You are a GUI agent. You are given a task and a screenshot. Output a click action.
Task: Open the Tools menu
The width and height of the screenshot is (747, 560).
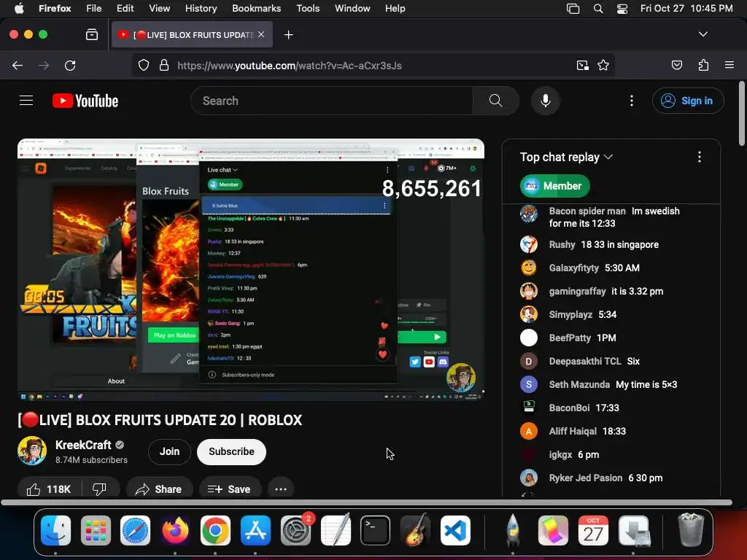click(308, 9)
